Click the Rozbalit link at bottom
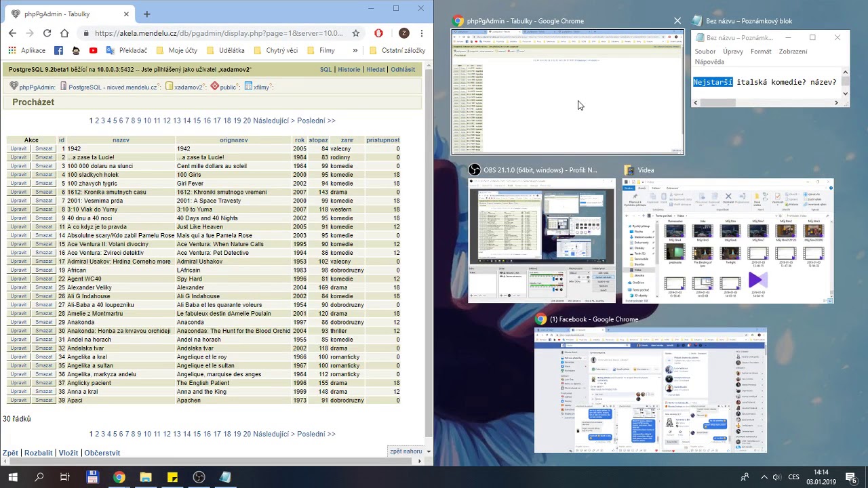This screenshot has height=488, width=868. 38,453
